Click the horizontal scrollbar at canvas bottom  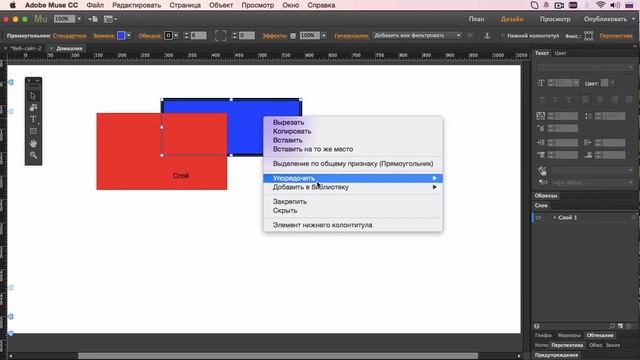[278, 356]
